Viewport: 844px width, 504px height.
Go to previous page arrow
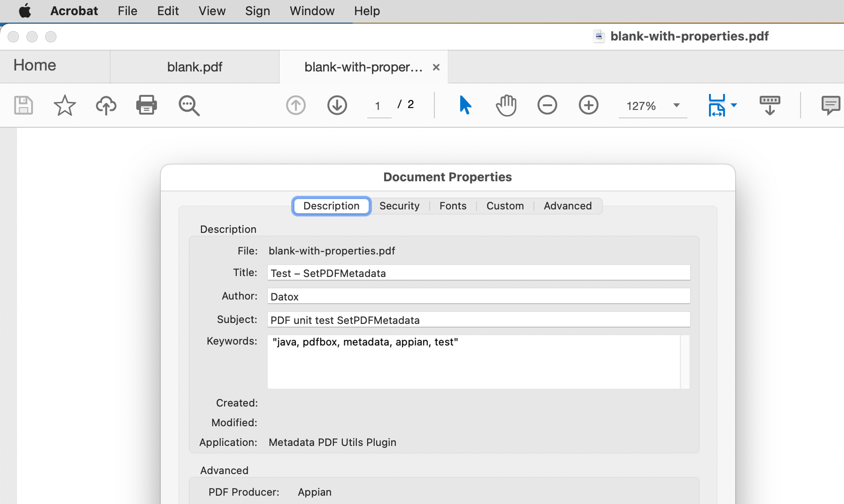[296, 105]
